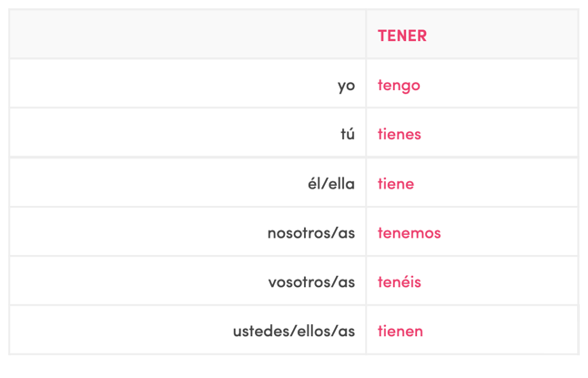Screen dimensions: 588x378
Task: Click blank space left of 'yo'
Action: click(x=164, y=85)
